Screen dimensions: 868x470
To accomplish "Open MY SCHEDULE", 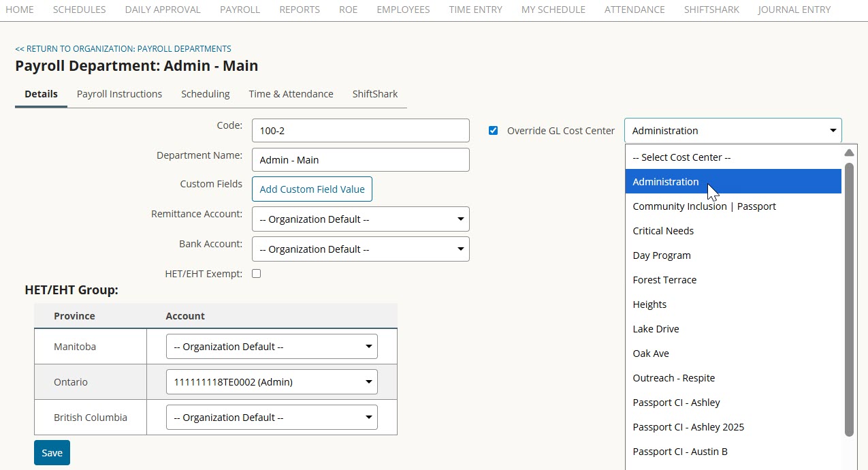I will [553, 10].
